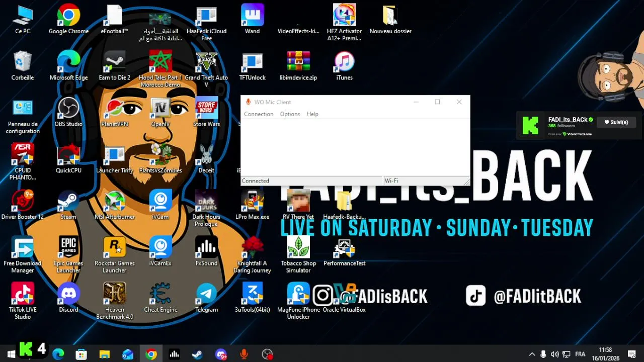Image resolution: width=644 pixels, height=362 pixels.
Task: Select the Ce PC desktop icon
Action: [23, 20]
